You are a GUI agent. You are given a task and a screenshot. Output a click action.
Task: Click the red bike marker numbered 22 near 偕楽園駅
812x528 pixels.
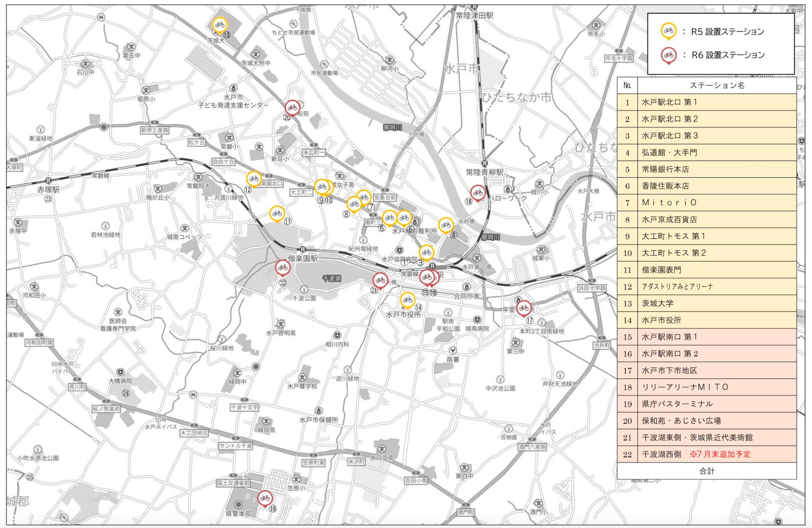coord(283,268)
